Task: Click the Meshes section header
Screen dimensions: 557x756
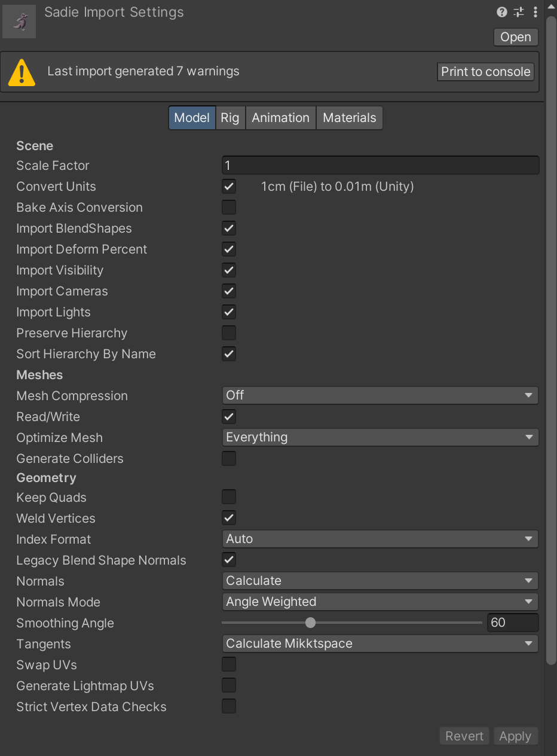Action: 39,375
